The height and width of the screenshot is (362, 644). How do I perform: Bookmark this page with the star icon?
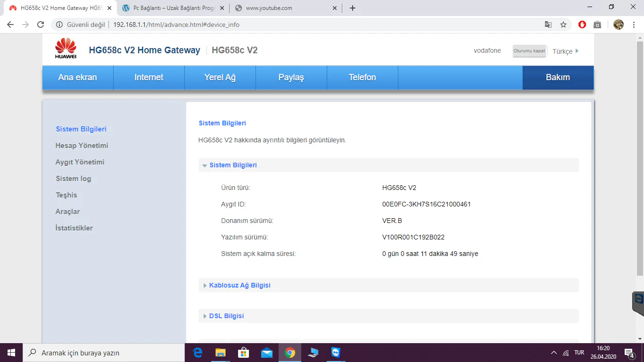(563, 25)
